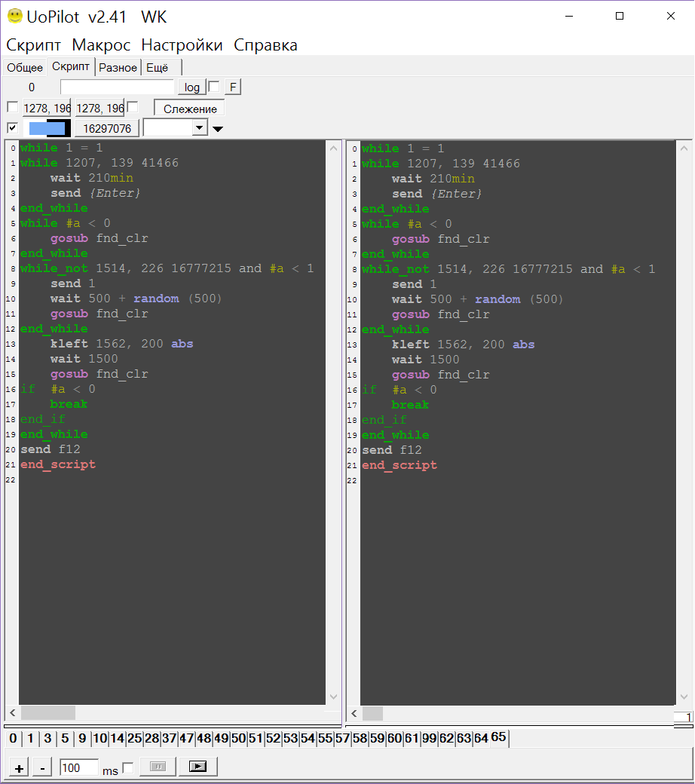Click the blue color swatch
Screen dimensions: 695x784
pyautogui.click(x=47, y=128)
